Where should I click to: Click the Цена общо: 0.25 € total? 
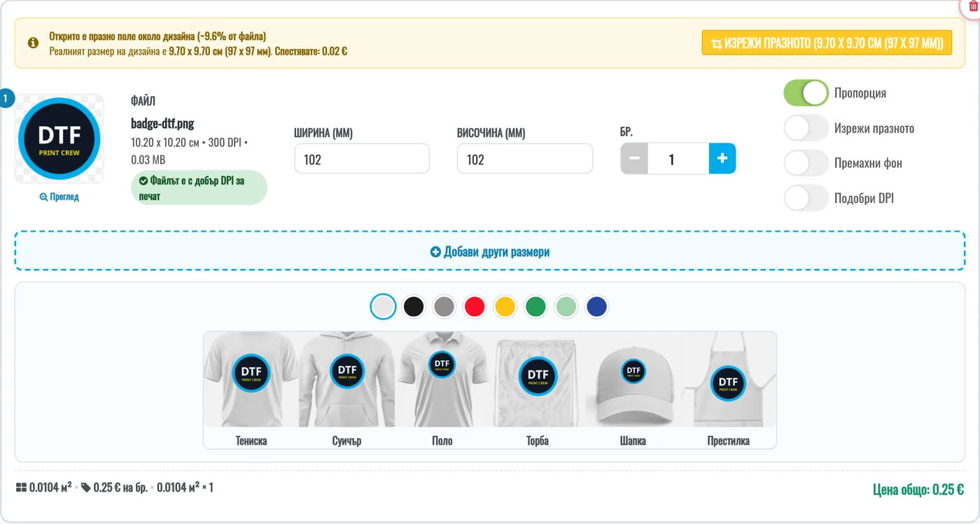point(918,490)
